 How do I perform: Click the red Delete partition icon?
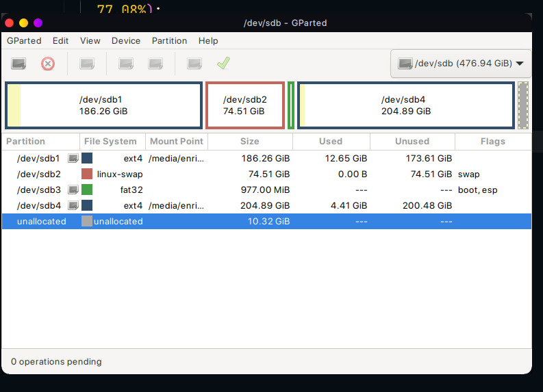coord(48,64)
